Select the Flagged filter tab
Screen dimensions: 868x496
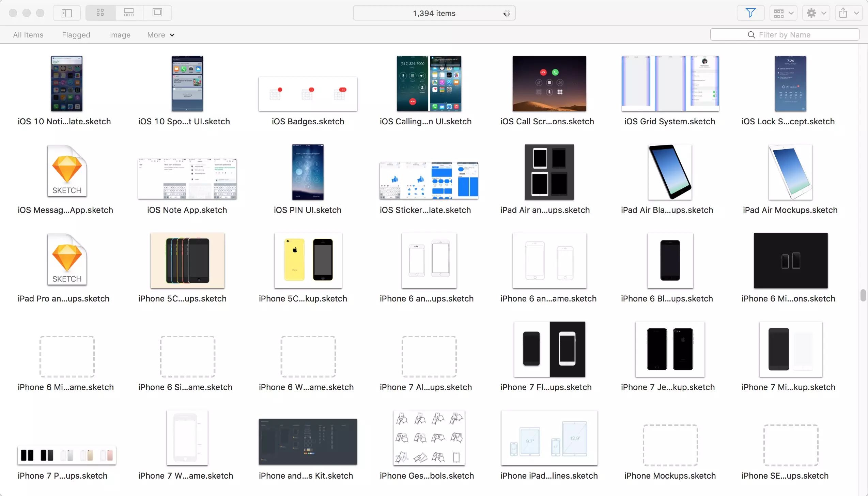click(76, 35)
